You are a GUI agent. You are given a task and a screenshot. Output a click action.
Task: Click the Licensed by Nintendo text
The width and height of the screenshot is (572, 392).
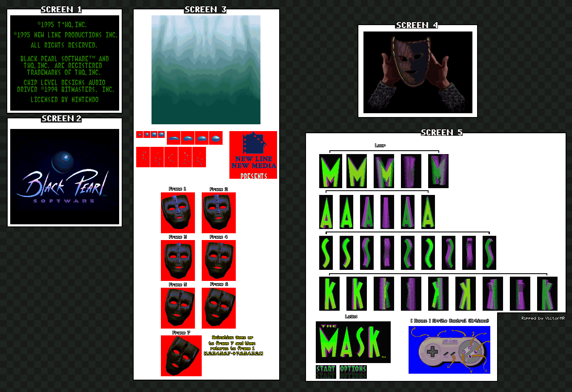64,100
